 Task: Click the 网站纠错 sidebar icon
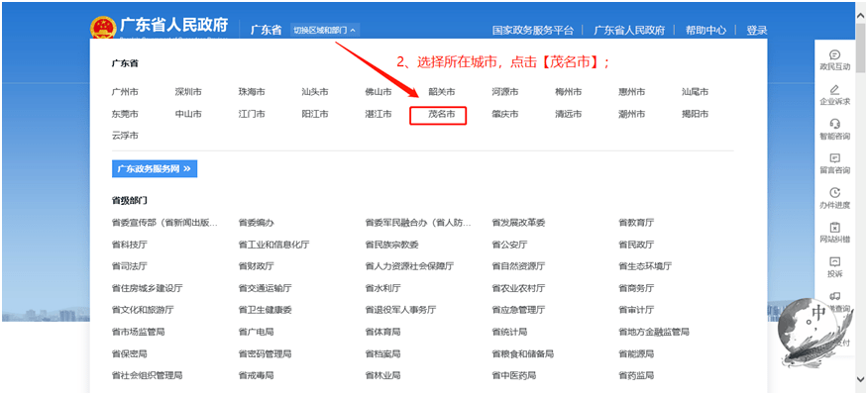point(834,228)
